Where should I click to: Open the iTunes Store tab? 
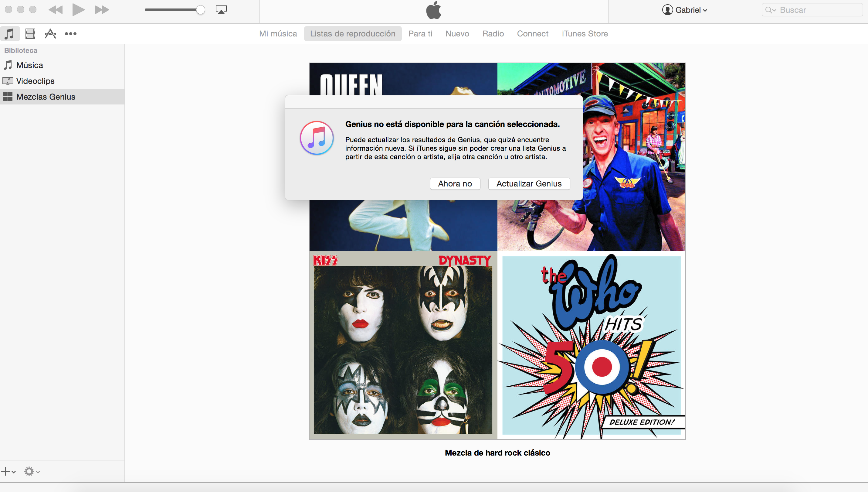(585, 34)
